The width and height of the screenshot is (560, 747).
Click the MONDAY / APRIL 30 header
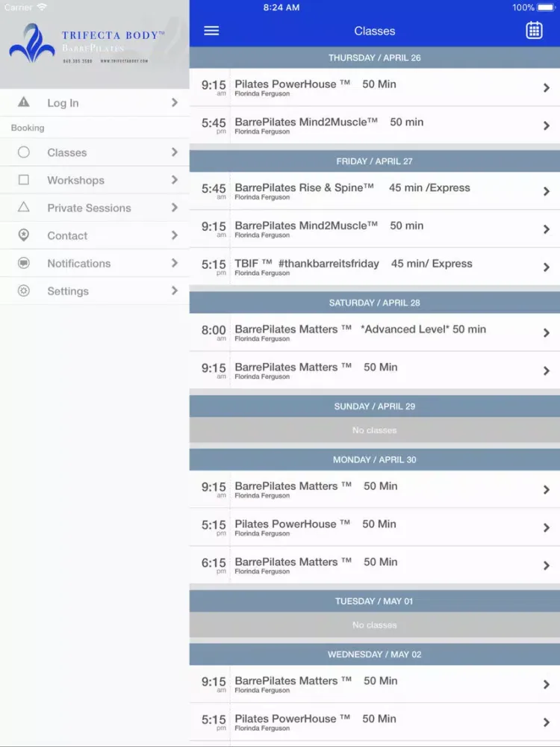click(375, 459)
